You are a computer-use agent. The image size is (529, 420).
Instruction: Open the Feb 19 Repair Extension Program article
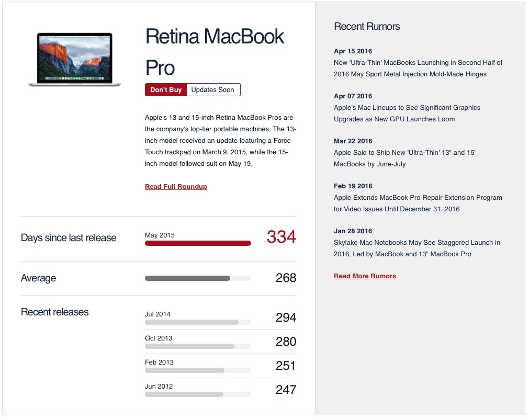[x=418, y=203]
